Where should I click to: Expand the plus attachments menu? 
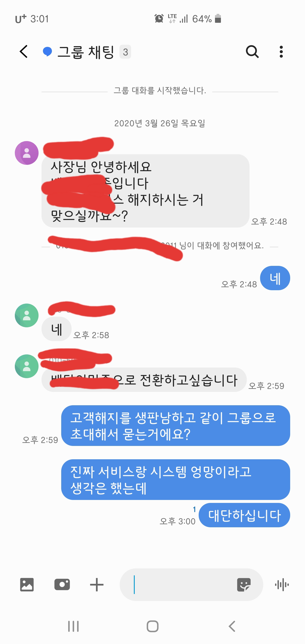(x=97, y=584)
